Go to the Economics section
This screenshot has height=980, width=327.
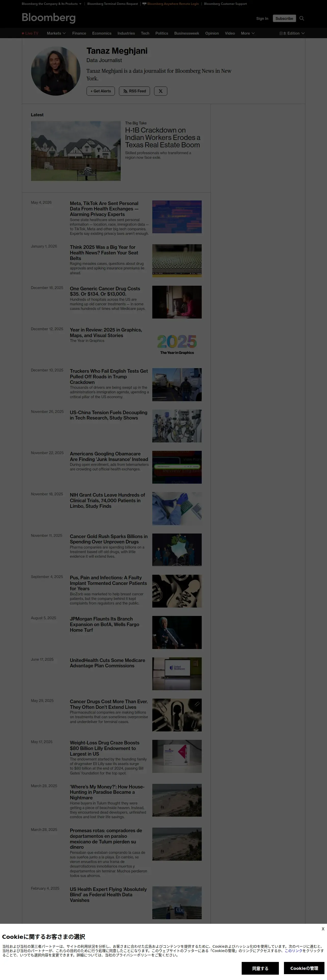click(x=102, y=33)
